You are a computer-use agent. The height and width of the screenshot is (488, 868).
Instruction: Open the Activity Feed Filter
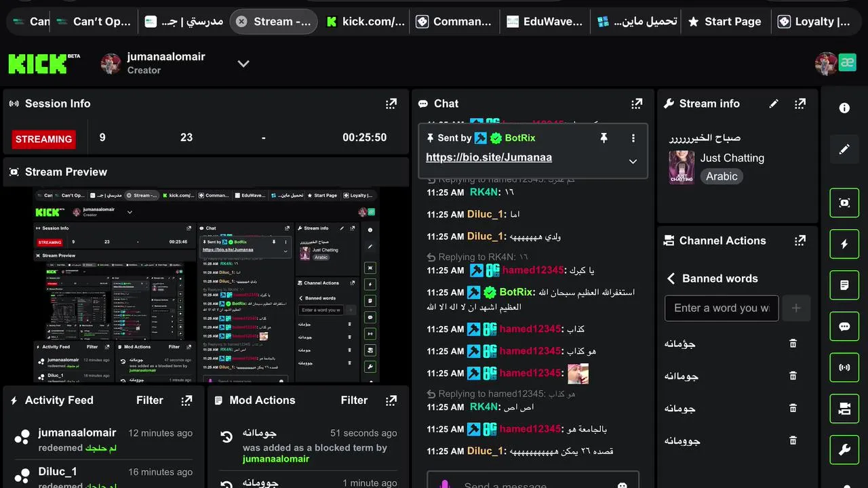click(149, 401)
